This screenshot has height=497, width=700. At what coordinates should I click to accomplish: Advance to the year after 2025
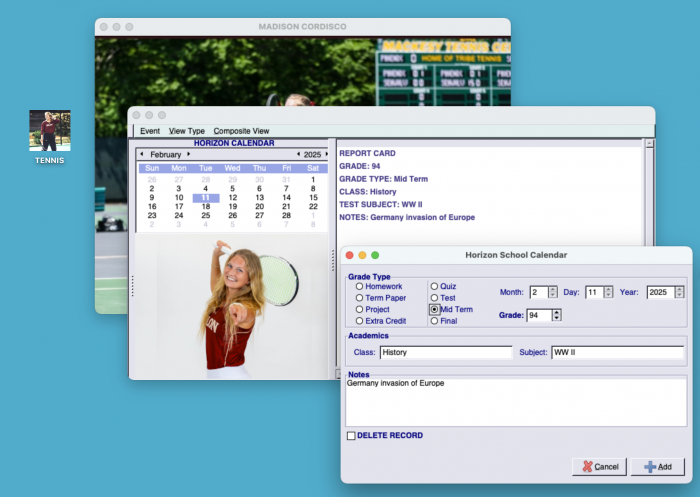326,155
